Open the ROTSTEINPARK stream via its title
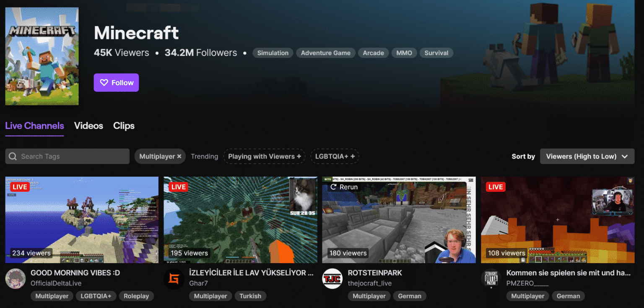This screenshot has height=308, width=644. (375, 273)
